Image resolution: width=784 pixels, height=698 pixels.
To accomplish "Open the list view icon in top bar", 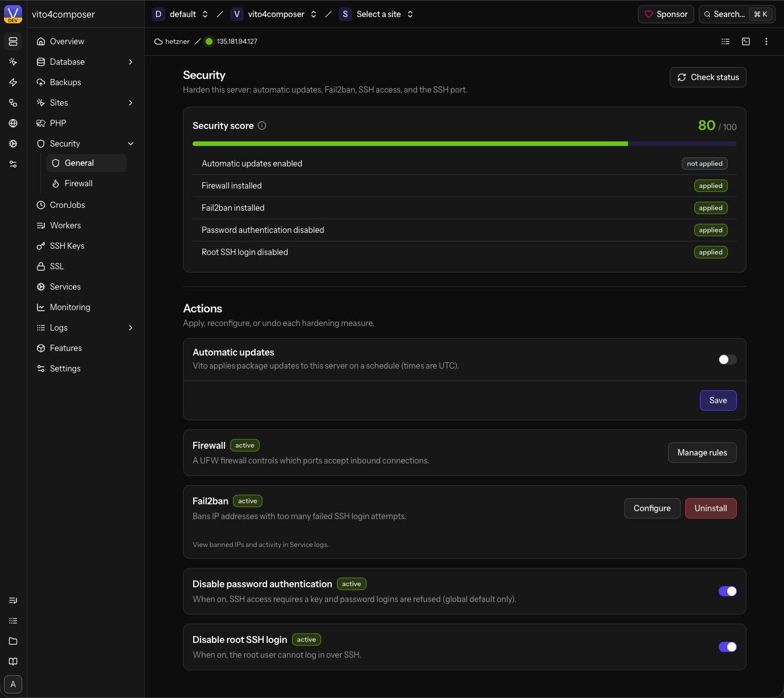I will pos(725,41).
